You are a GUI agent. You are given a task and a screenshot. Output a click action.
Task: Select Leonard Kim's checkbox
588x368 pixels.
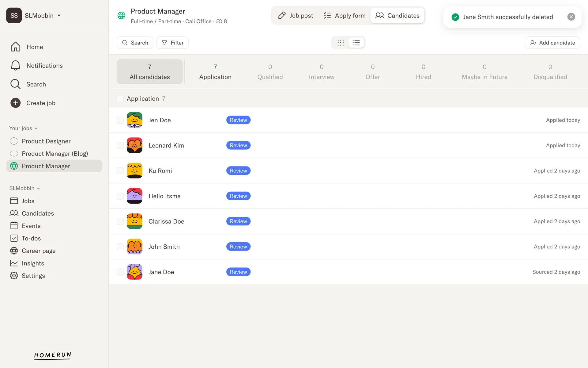[x=120, y=145]
